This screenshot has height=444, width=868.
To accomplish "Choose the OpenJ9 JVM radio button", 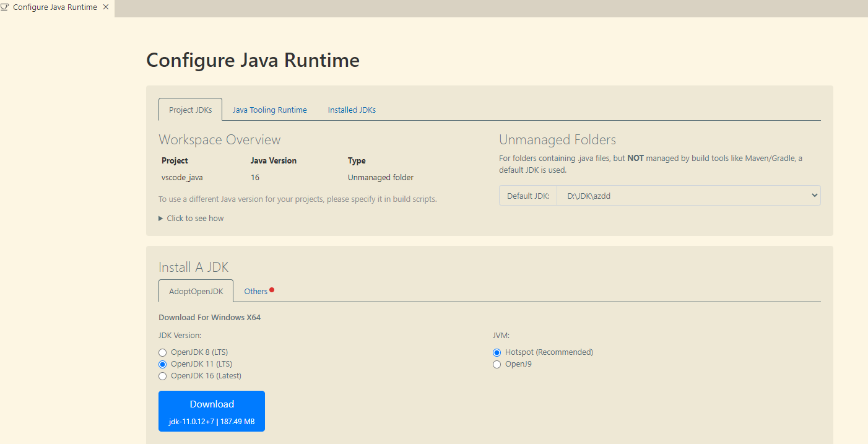I will point(497,364).
